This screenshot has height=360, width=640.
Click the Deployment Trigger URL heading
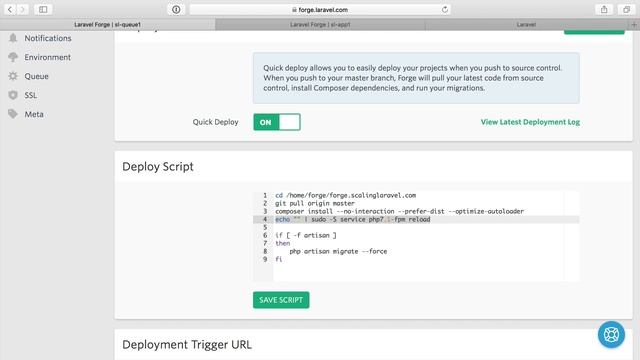[187, 344]
